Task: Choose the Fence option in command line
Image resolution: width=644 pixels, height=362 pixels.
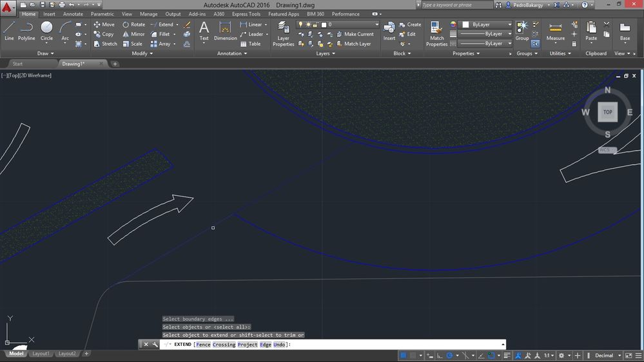Action: click(x=203, y=345)
